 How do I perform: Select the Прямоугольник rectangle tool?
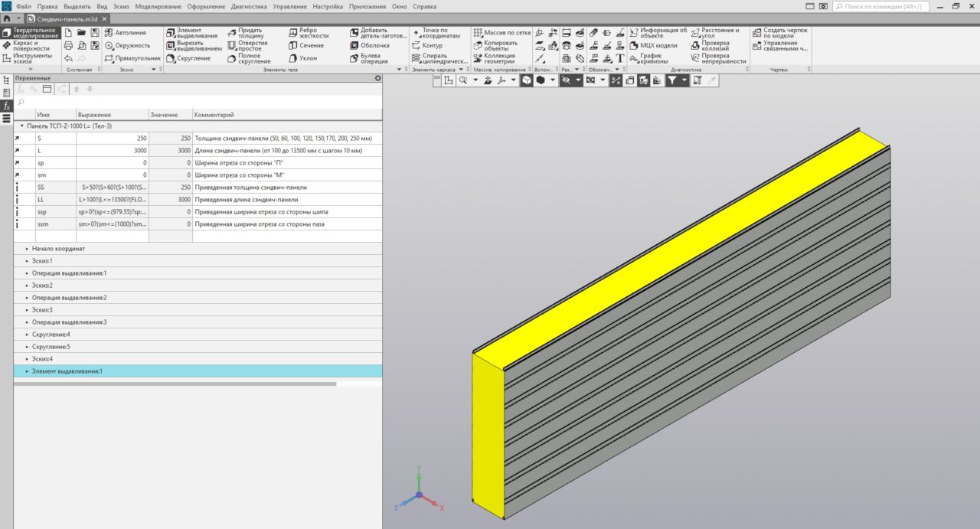(x=132, y=58)
